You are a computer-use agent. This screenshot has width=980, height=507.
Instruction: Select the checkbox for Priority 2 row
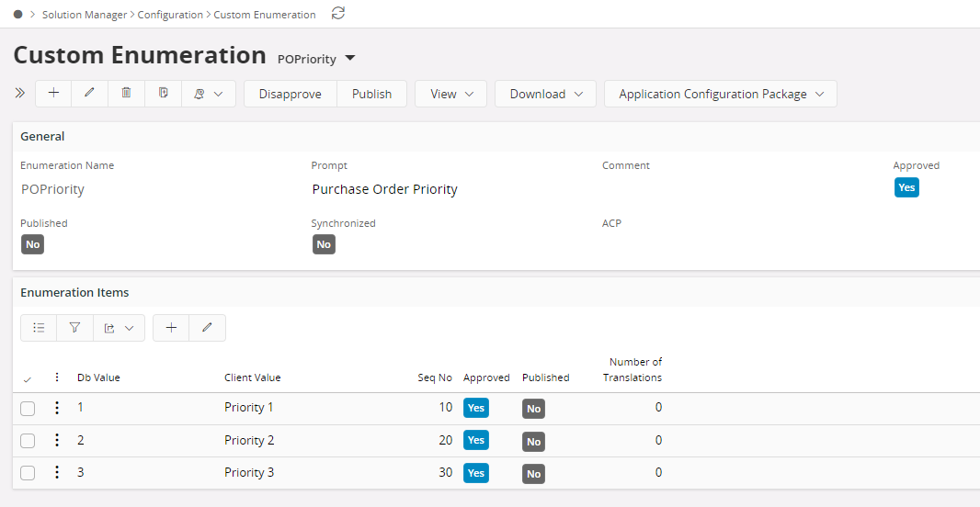(28, 441)
